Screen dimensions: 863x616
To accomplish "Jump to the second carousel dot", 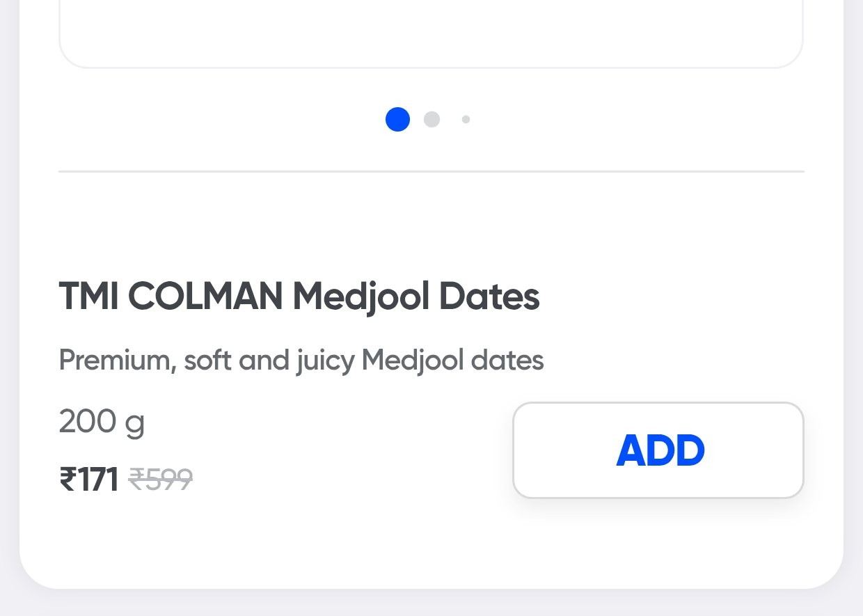I will 431,119.
